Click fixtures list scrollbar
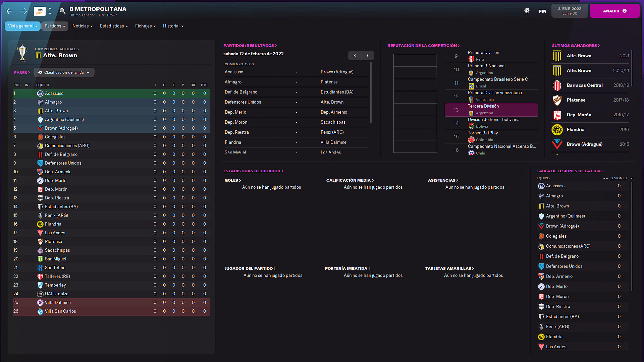This screenshot has height=362, width=644. coord(371,92)
